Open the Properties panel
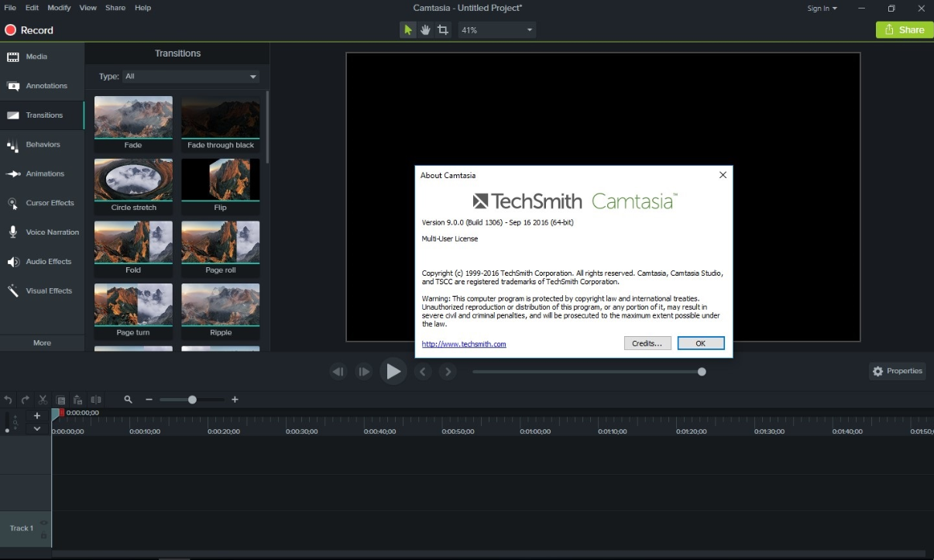 point(898,371)
